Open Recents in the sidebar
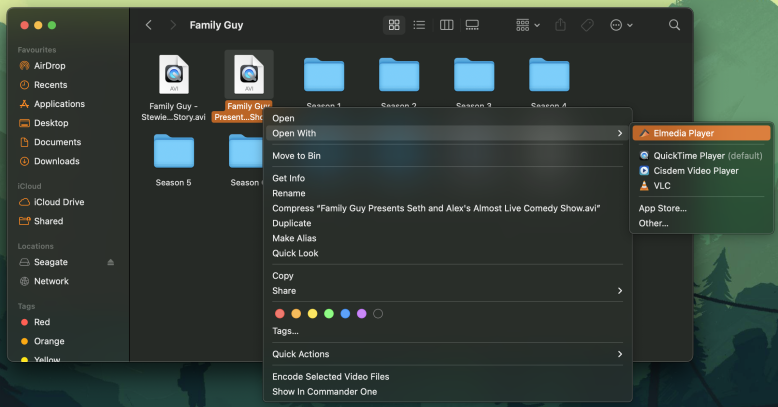Image resolution: width=778 pixels, height=407 pixels. pyautogui.click(x=51, y=85)
